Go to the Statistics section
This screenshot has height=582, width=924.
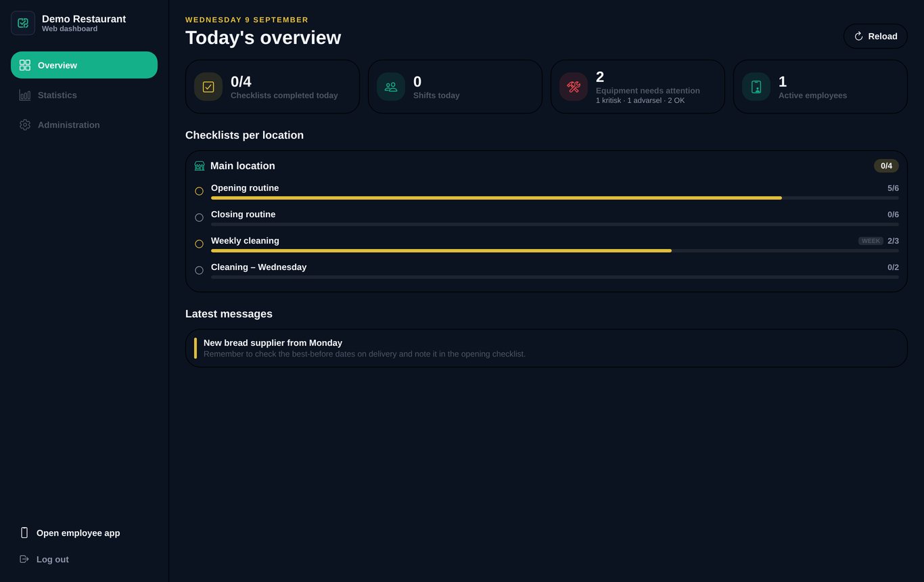84,95
